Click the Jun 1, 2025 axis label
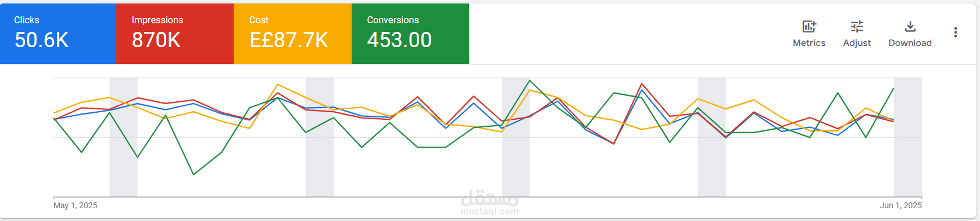 point(901,205)
